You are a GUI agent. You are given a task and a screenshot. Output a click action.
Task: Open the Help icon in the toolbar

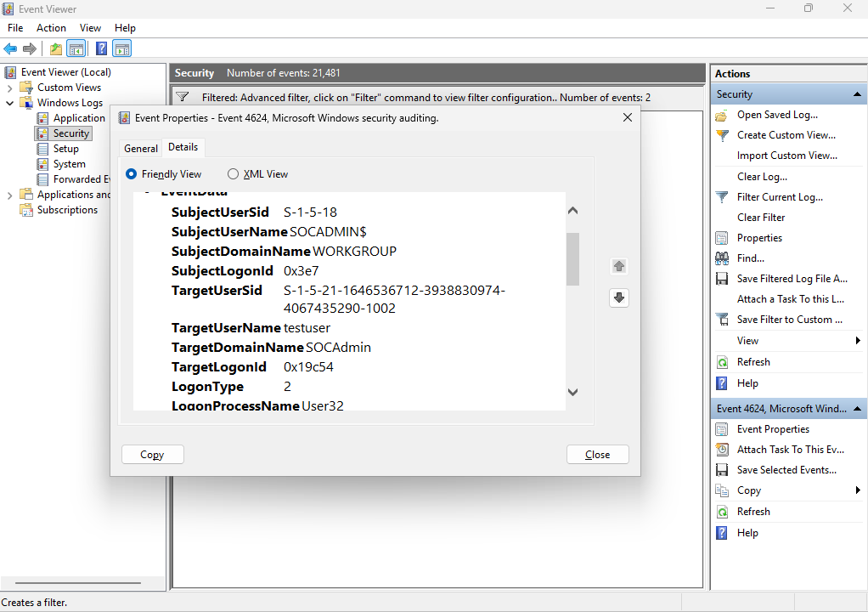(x=101, y=48)
